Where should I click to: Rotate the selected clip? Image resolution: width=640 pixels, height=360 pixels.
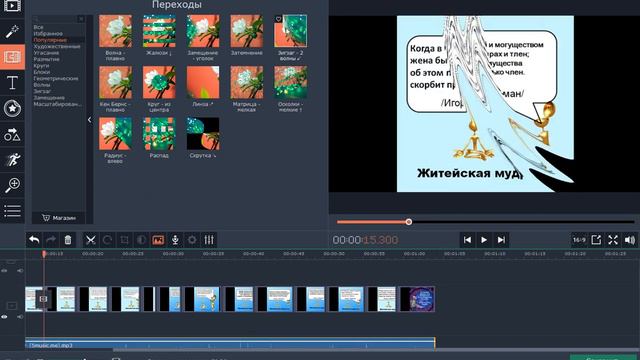[x=107, y=240]
